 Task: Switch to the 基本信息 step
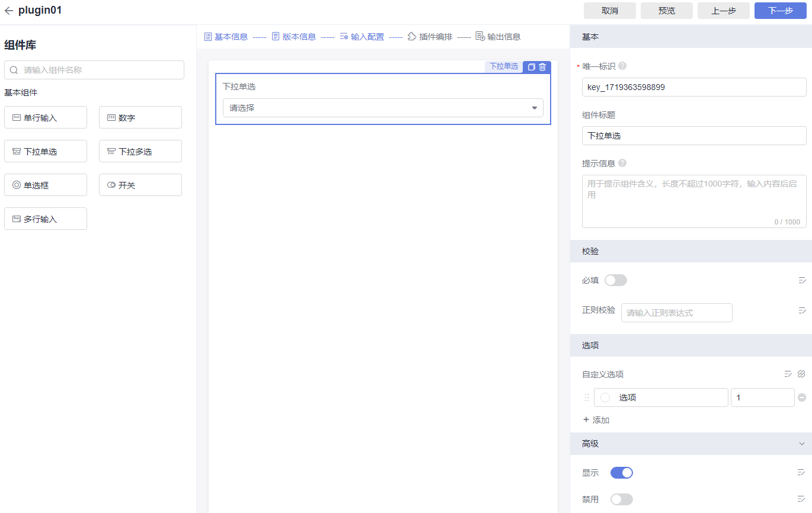pos(226,37)
